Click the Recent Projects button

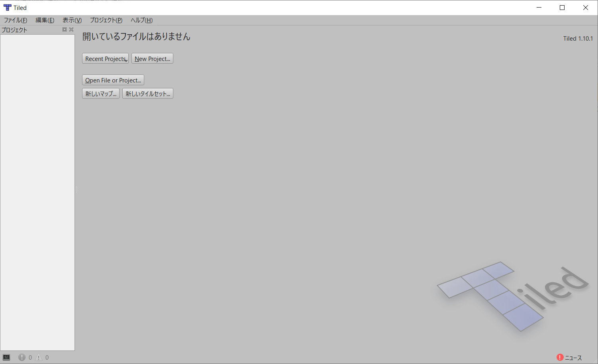click(x=104, y=58)
